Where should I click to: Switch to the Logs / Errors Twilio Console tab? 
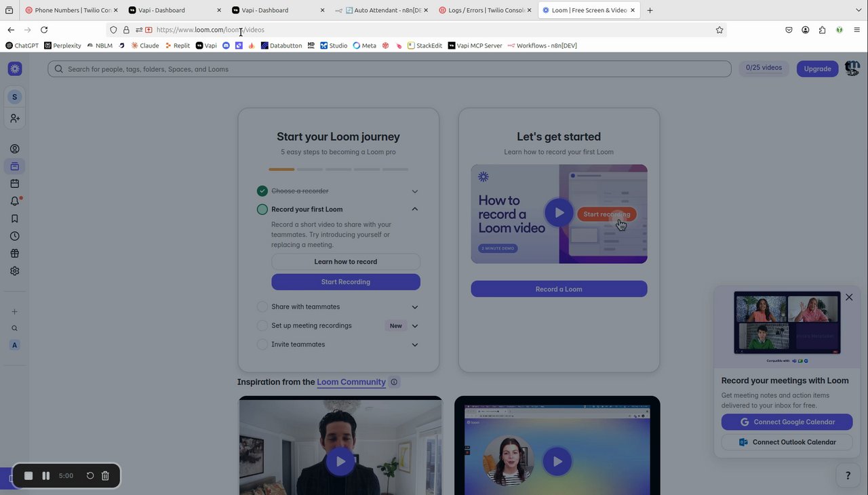click(x=485, y=10)
